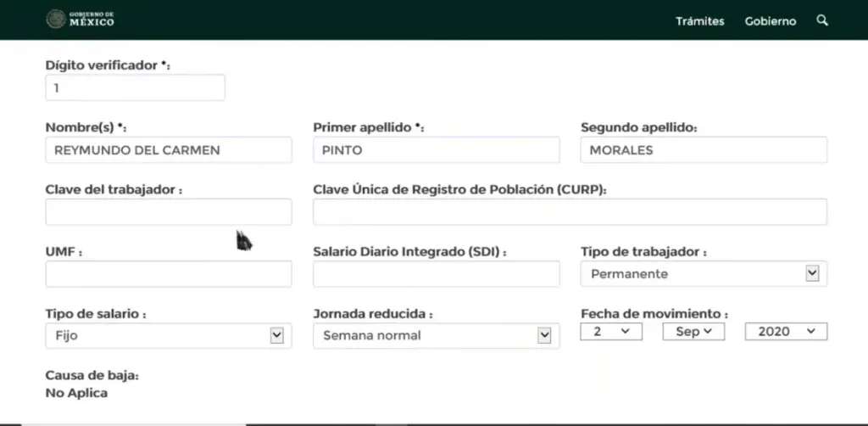The width and height of the screenshot is (868, 426).
Task: Click the Dígito verificador field
Action: click(x=135, y=87)
